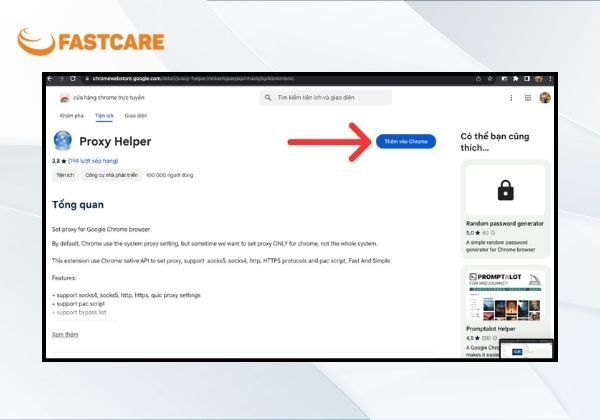Click the 'Tiện ích' category chip

click(x=65, y=175)
